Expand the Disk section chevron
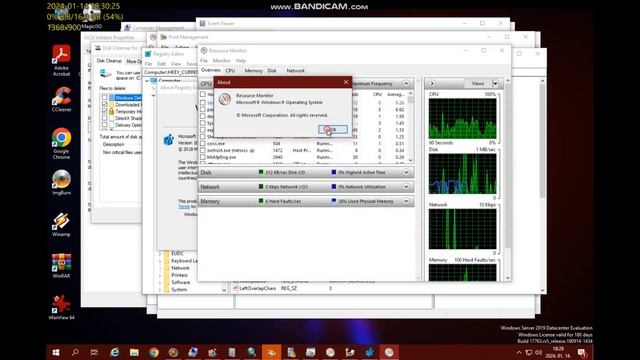This screenshot has width=640, height=360. (x=406, y=172)
